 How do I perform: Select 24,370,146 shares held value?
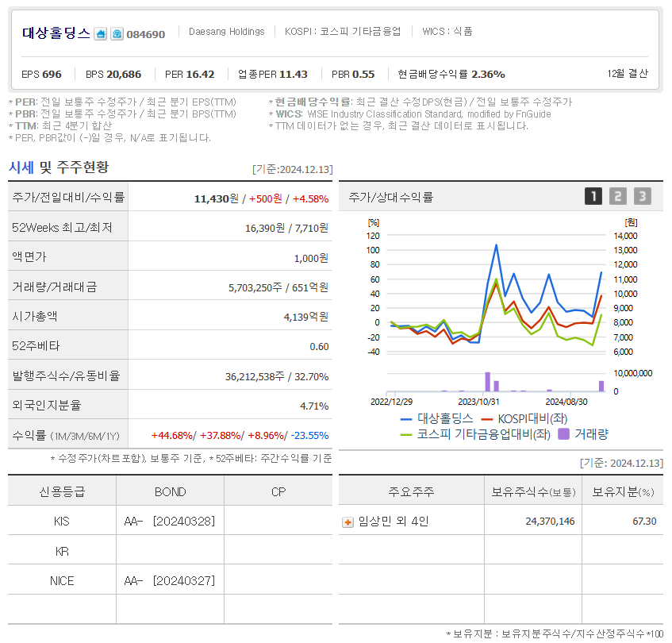(551, 522)
